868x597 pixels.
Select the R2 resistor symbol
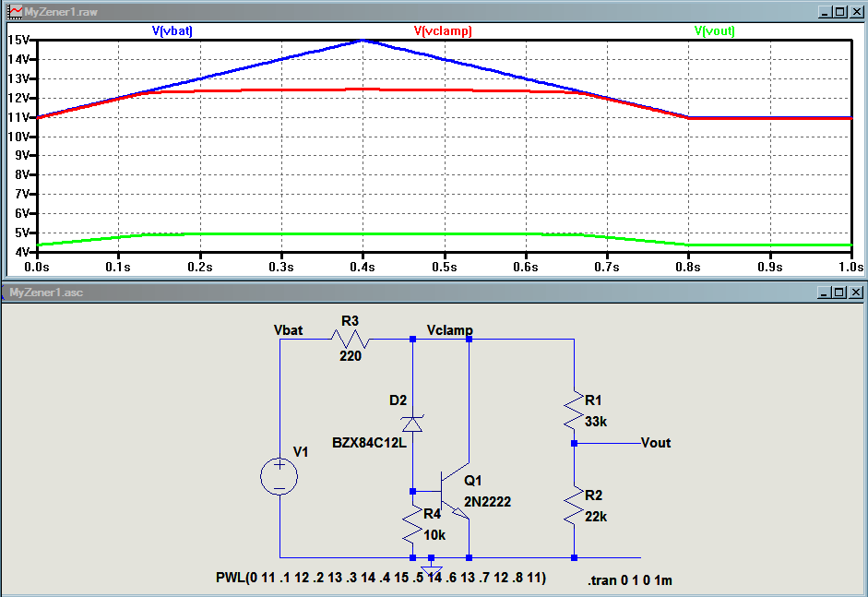coord(574,505)
